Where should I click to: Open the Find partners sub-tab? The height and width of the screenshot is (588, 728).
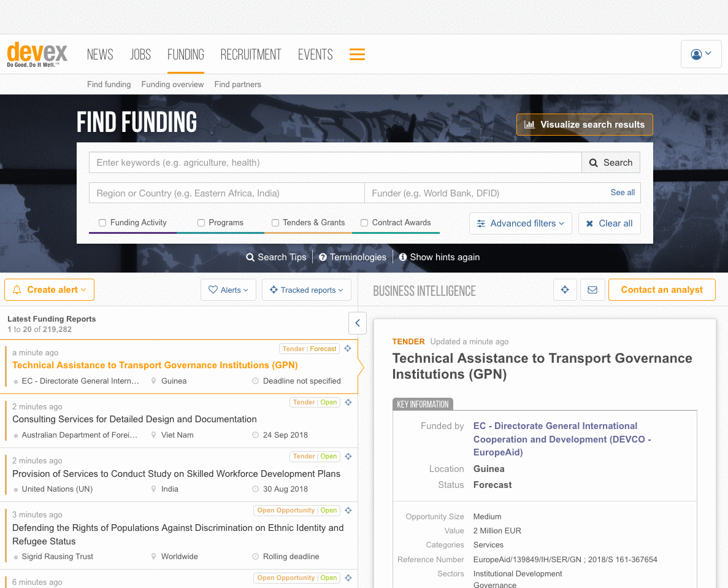click(x=238, y=84)
